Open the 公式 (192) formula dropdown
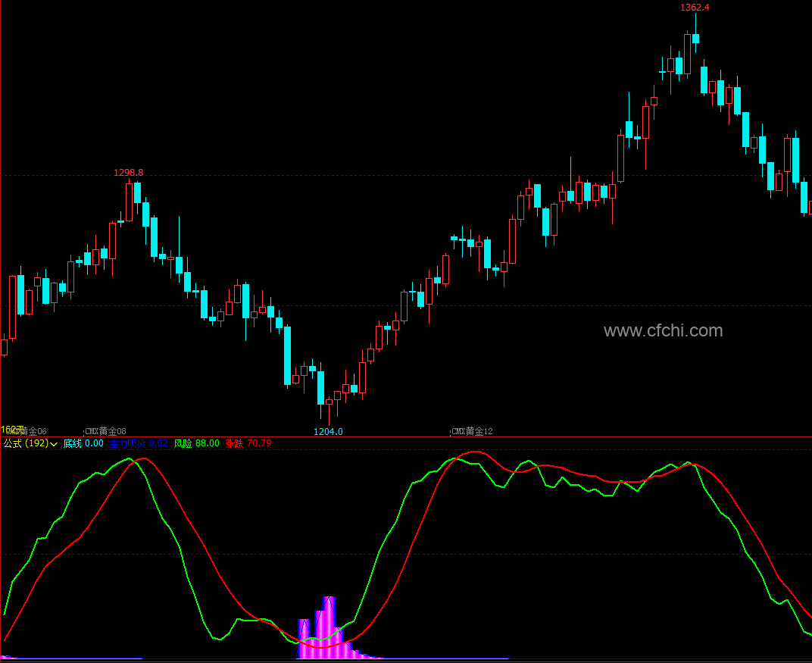 pyautogui.click(x=30, y=443)
